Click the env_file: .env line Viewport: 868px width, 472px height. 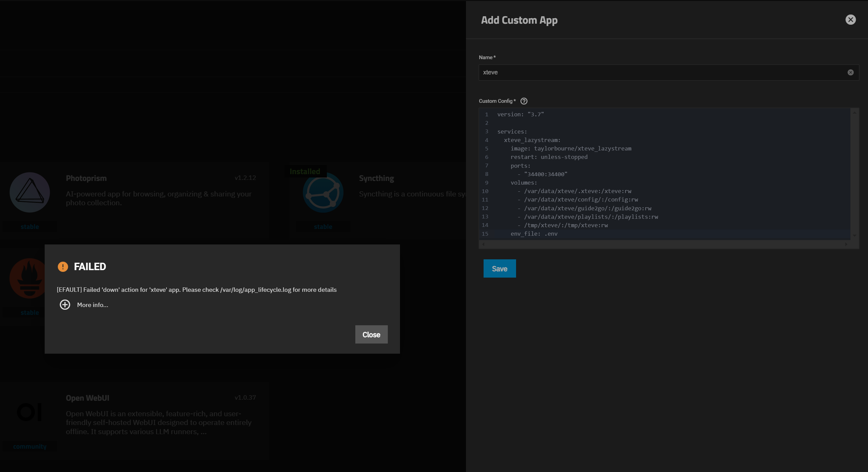pos(534,234)
